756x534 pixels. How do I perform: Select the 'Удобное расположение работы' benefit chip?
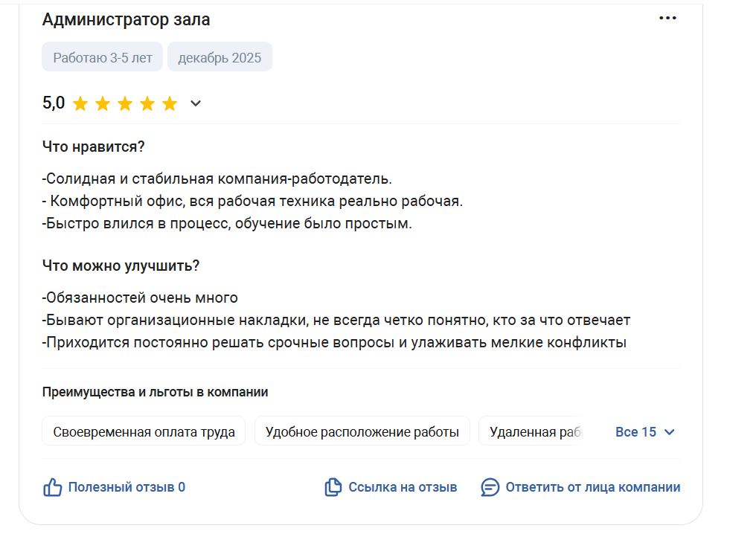(x=362, y=431)
